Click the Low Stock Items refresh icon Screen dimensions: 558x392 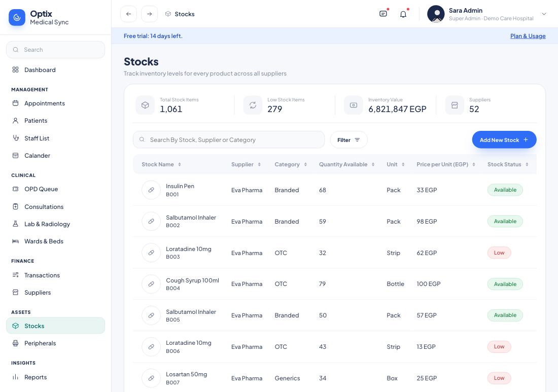pos(253,105)
